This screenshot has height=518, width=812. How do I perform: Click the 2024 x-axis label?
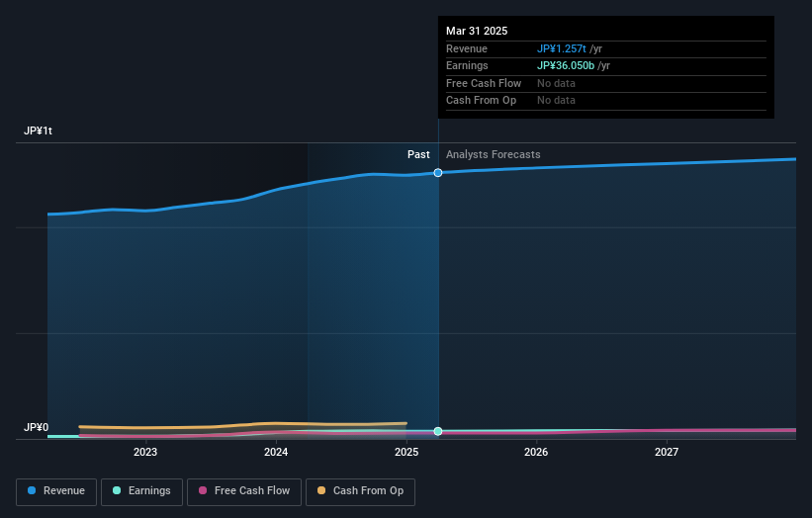pos(276,453)
